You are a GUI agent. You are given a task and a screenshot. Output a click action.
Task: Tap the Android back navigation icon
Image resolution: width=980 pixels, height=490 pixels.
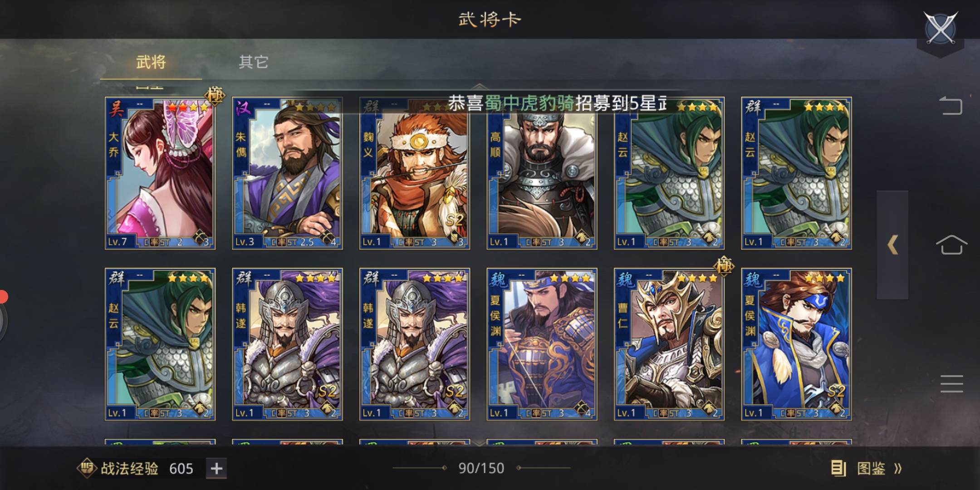click(951, 106)
